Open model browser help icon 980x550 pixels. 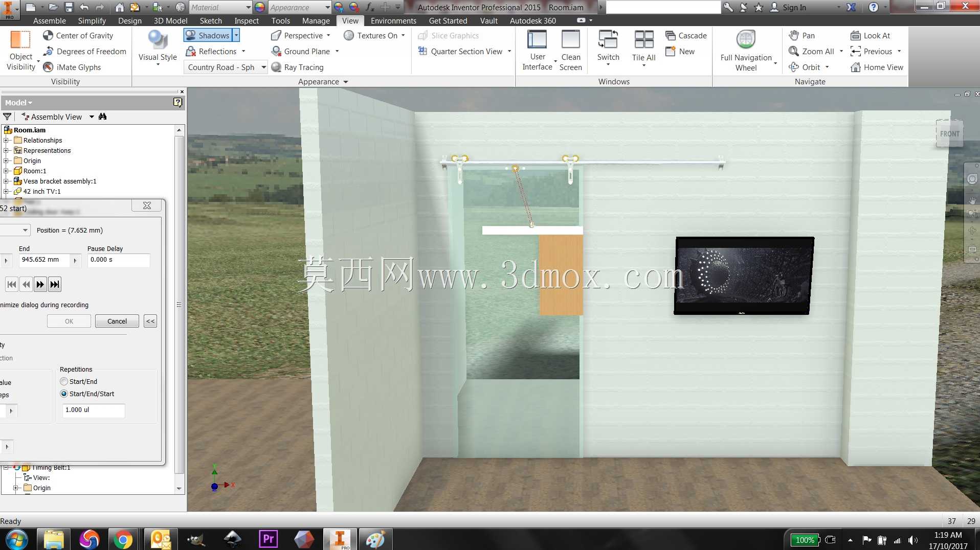tap(177, 102)
